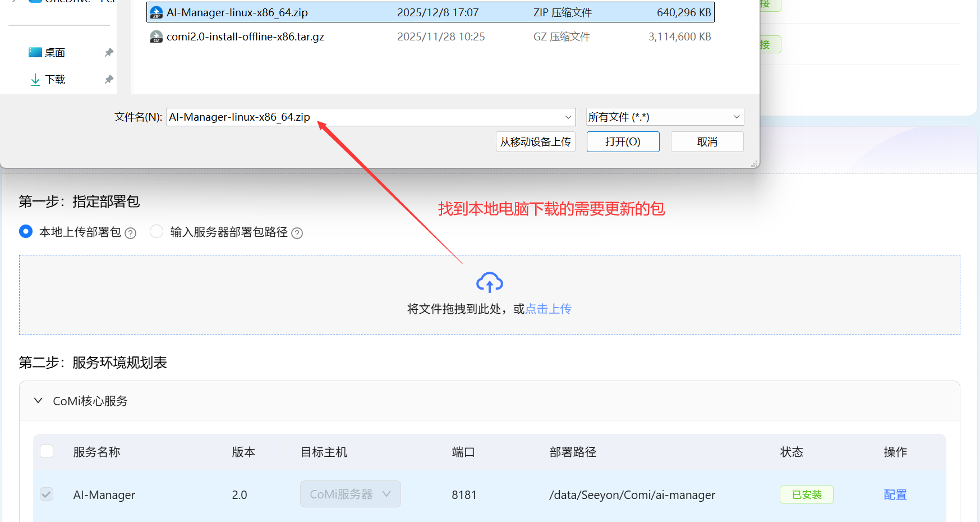Screen dimensions: 980x522
Task: Open the CoMi服务器 target host dropdown
Action: click(351, 494)
